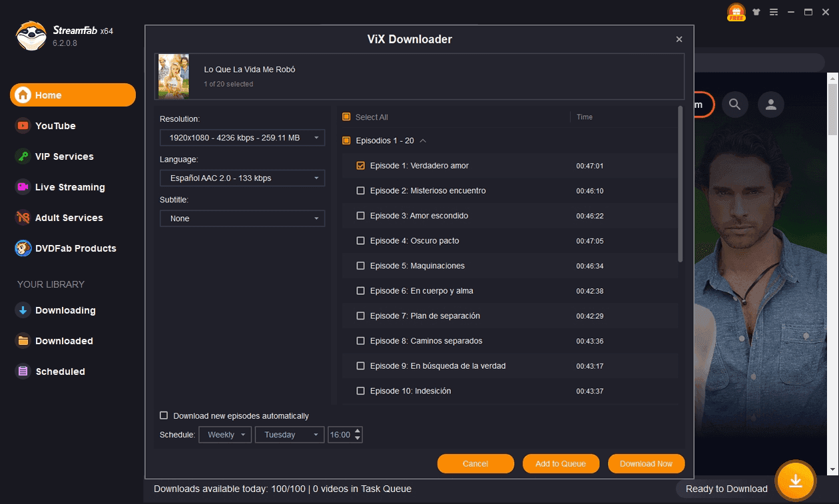Open Adult Services icon
This screenshot has height=504, width=839.
click(23, 218)
